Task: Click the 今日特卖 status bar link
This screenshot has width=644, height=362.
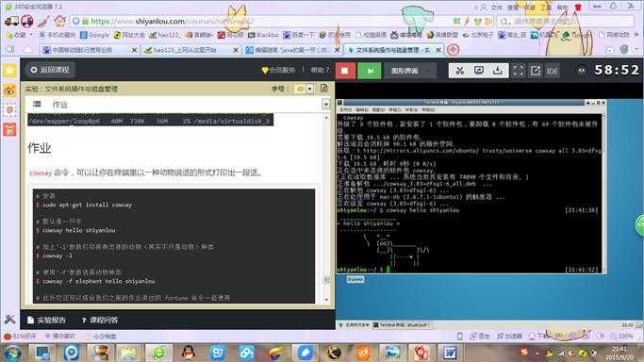Action: pyautogui.click(x=100, y=337)
